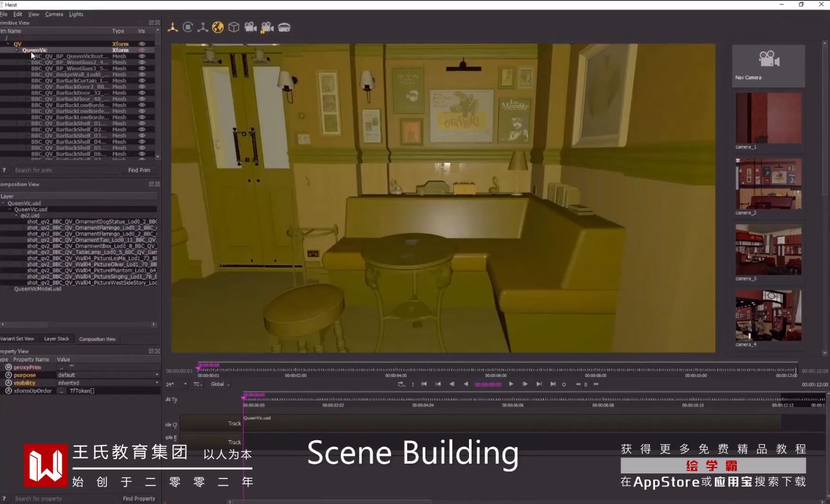Image resolution: width=830 pixels, height=504 pixels.
Task: Select the scale axis tool in viewport toolbar
Action: (x=203, y=27)
